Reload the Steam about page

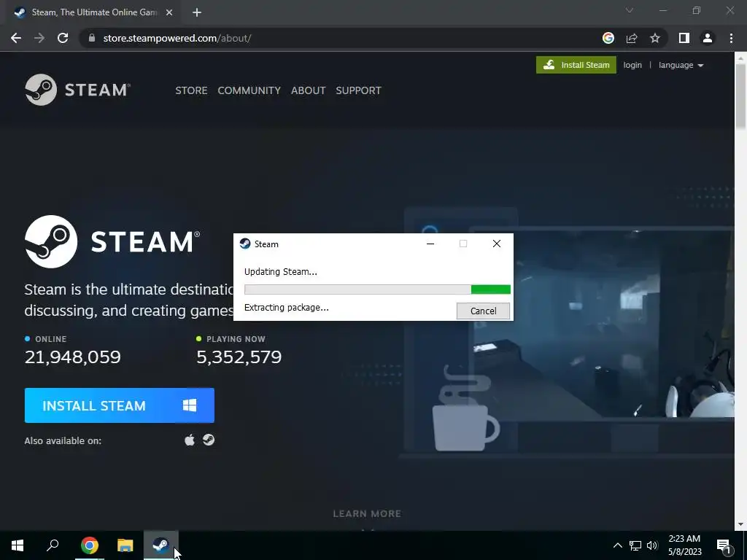63,38
